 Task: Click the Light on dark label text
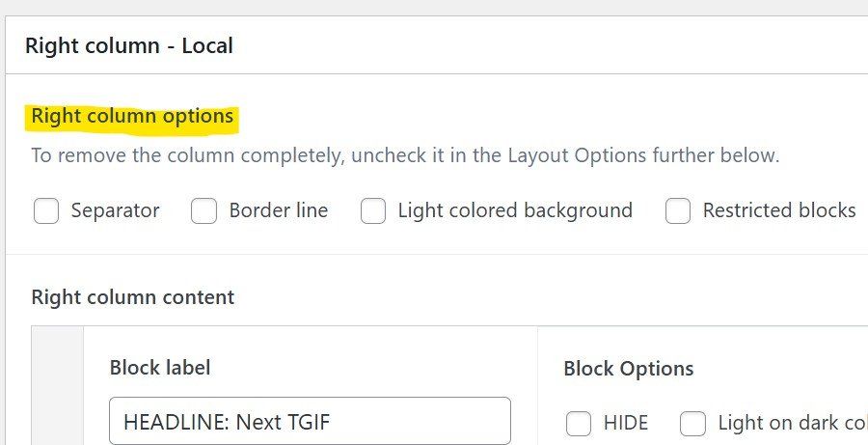(791, 423)
